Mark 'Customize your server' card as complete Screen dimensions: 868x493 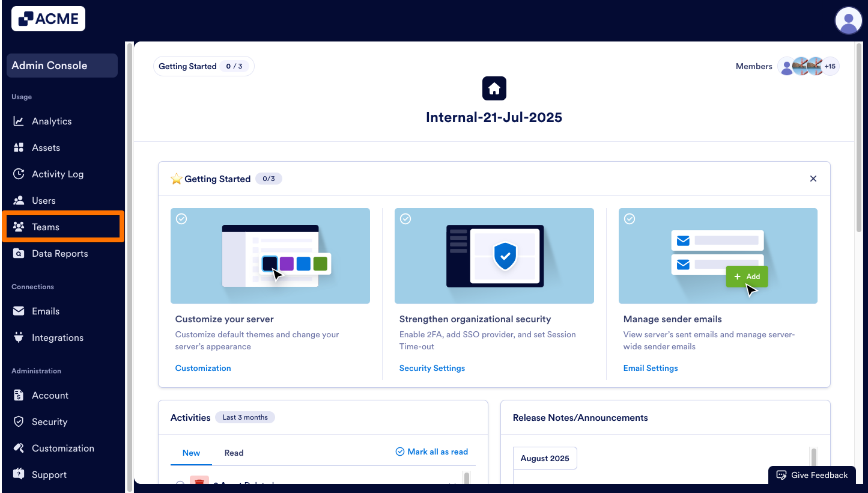tap(181, 219)
